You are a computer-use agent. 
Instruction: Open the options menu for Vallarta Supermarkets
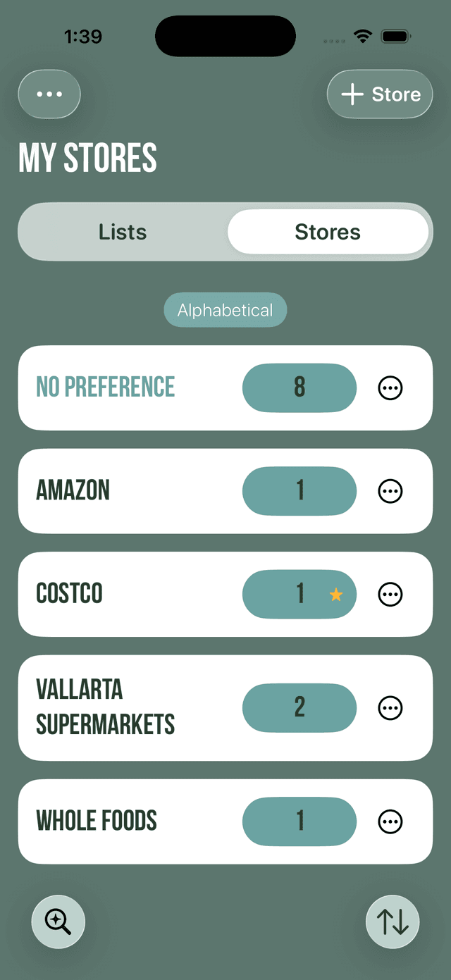click(x=390, y=708)
